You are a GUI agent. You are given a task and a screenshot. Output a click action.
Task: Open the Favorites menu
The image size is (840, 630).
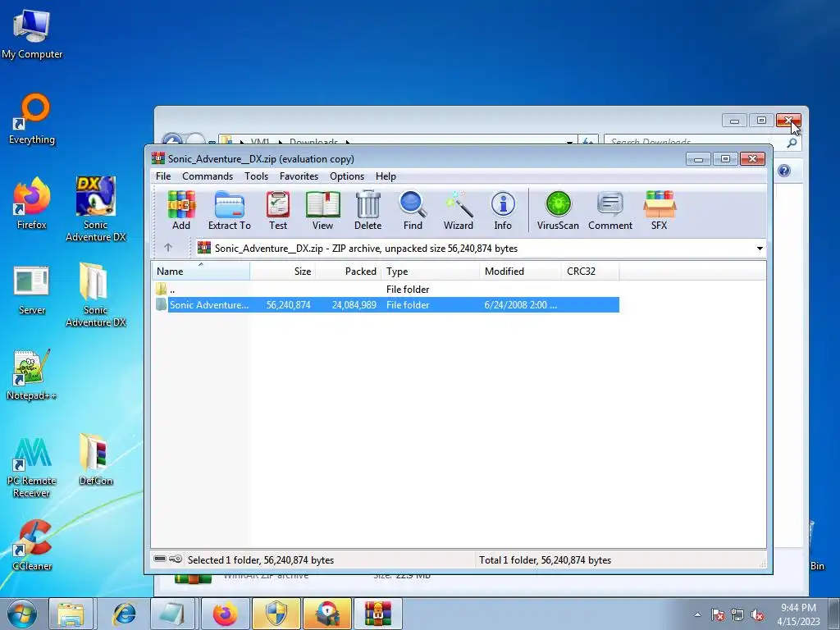(x=299, y=176)
